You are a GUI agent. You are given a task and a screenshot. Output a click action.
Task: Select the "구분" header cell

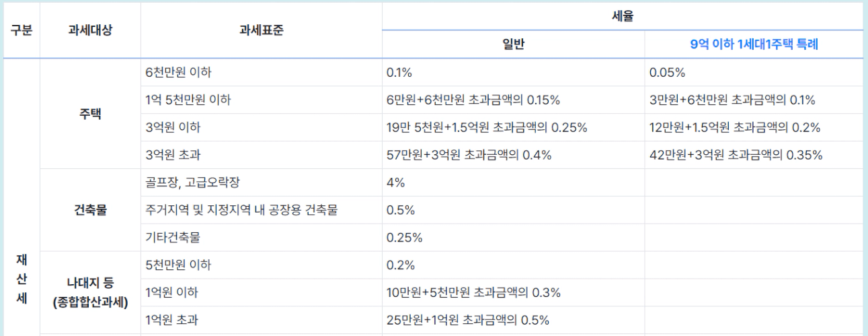pyautogui.click(x=22, y=30)
